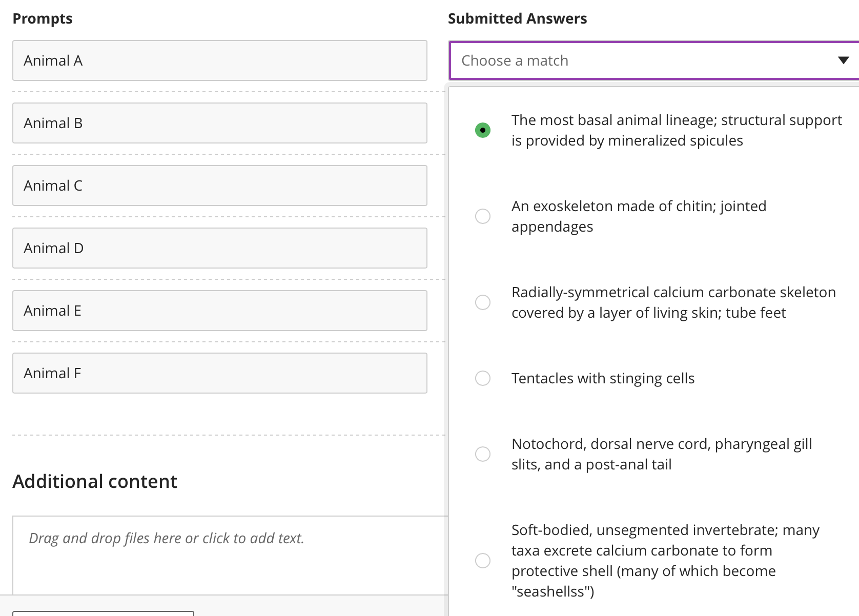This screenshot has width=859, height=616.
Task: Click the Animal B prompt box
Action: pos(220,123)
